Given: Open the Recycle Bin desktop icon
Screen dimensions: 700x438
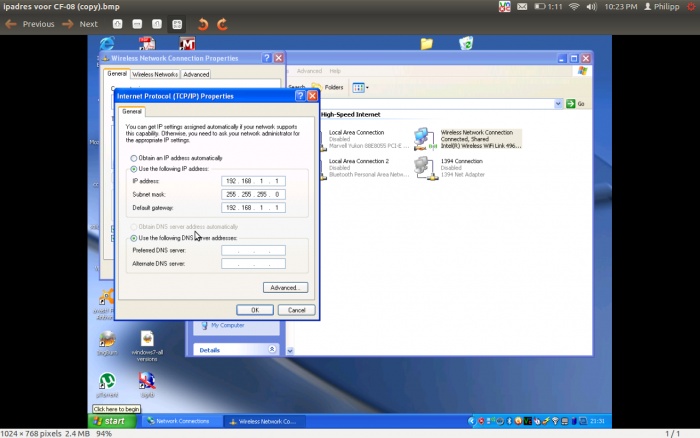Looking at the screenshot, I should pyautogui.click(x=466, y=43).
